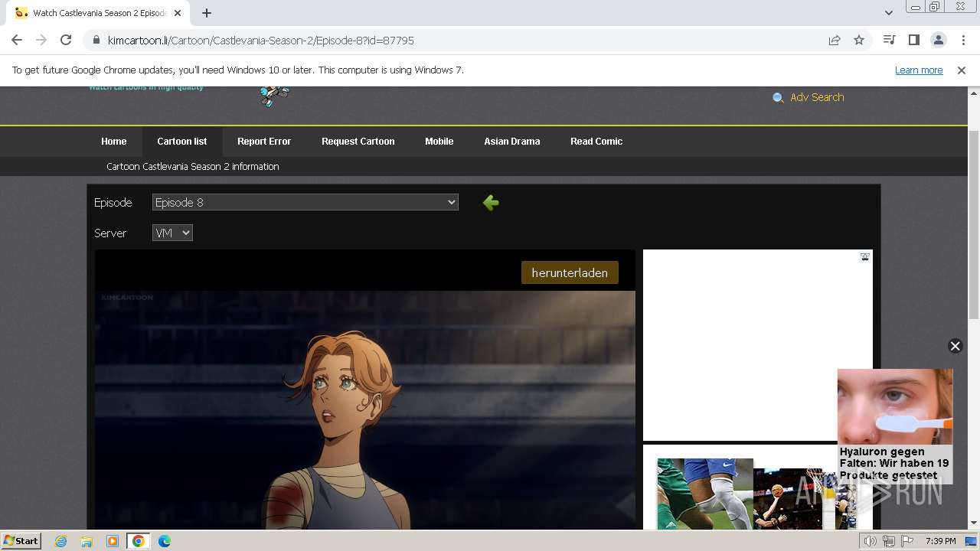Click the search magnifier icon
Screen dimensions: 980x551
tap(778, 98)
